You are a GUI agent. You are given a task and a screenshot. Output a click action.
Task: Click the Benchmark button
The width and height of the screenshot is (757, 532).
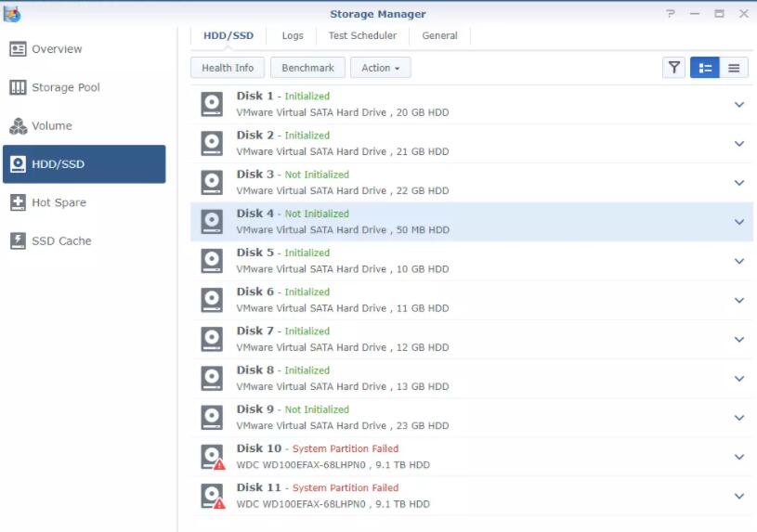[307, 68]
